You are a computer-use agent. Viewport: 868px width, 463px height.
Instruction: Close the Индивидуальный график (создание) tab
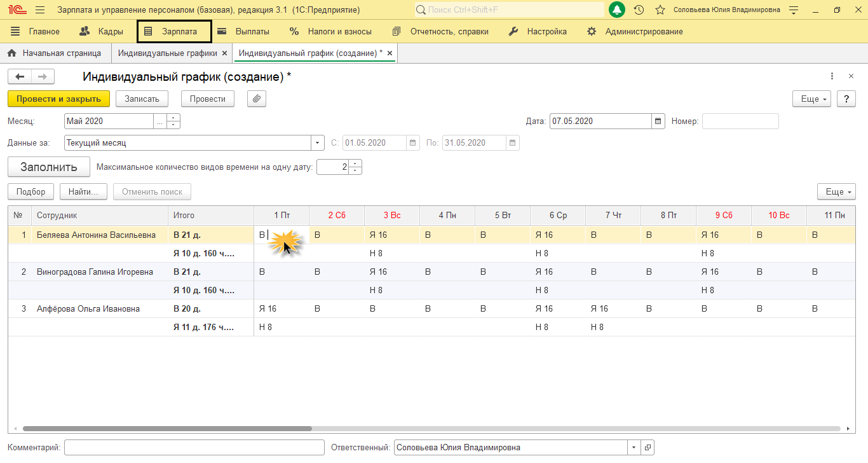tap(390, 53)
